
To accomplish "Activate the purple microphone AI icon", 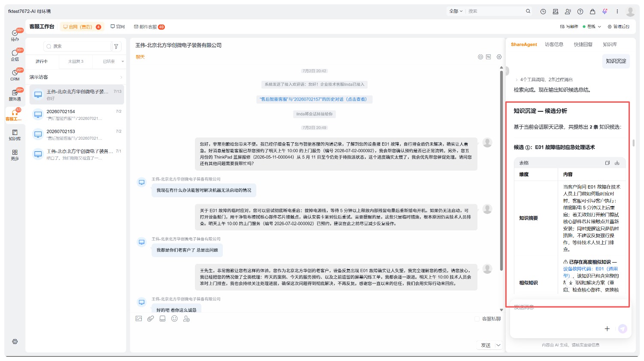I will point(605,12).
